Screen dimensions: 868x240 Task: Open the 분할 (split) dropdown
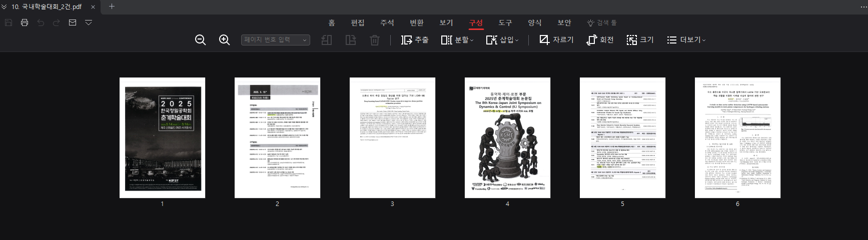tap(457, 40)
